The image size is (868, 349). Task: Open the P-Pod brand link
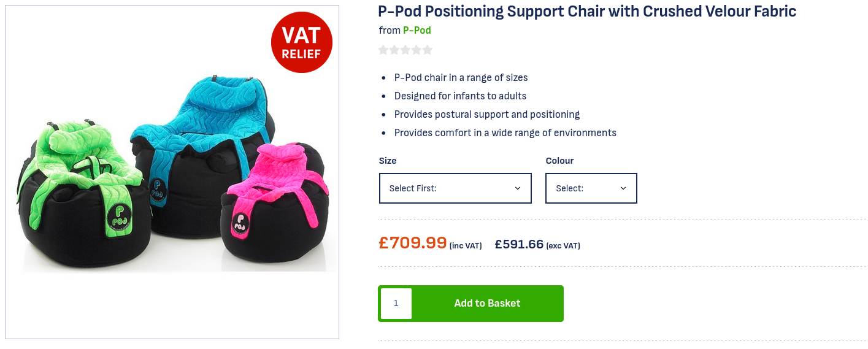click(x=417, y=30)
